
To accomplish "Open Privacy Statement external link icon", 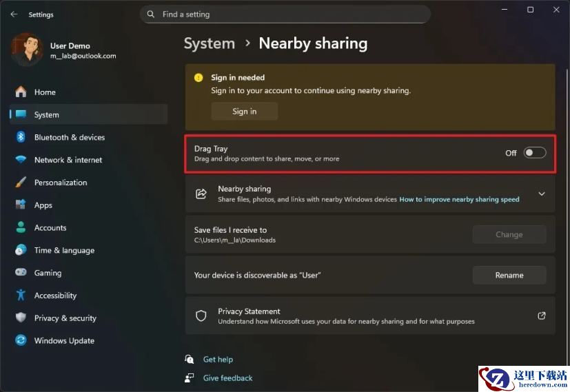I will [x=541, y=316].
